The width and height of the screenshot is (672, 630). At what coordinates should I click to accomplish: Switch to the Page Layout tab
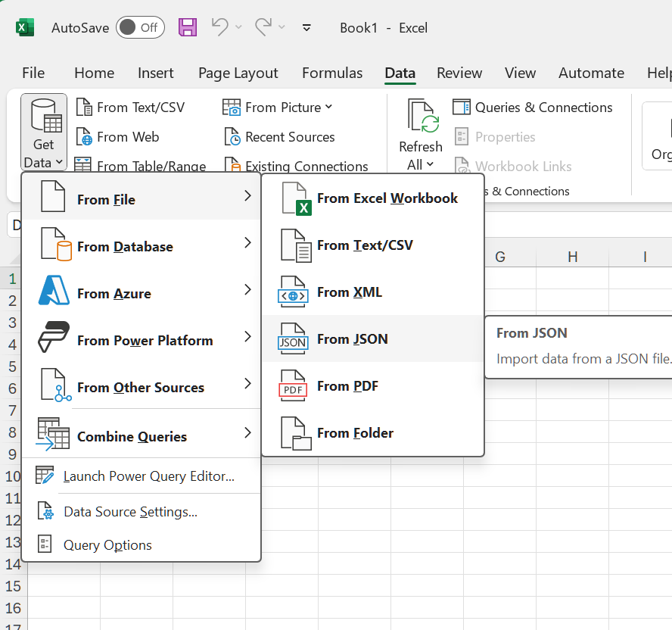238,73
